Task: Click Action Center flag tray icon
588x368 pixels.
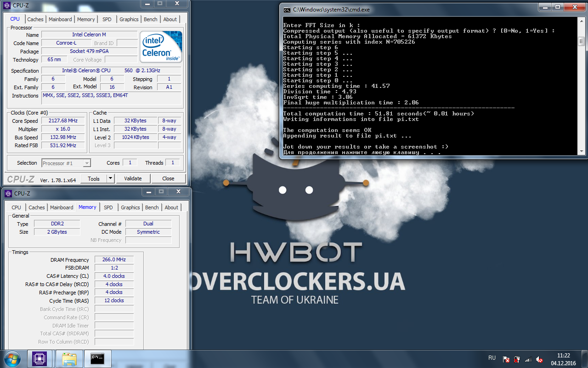Action: 506,359
